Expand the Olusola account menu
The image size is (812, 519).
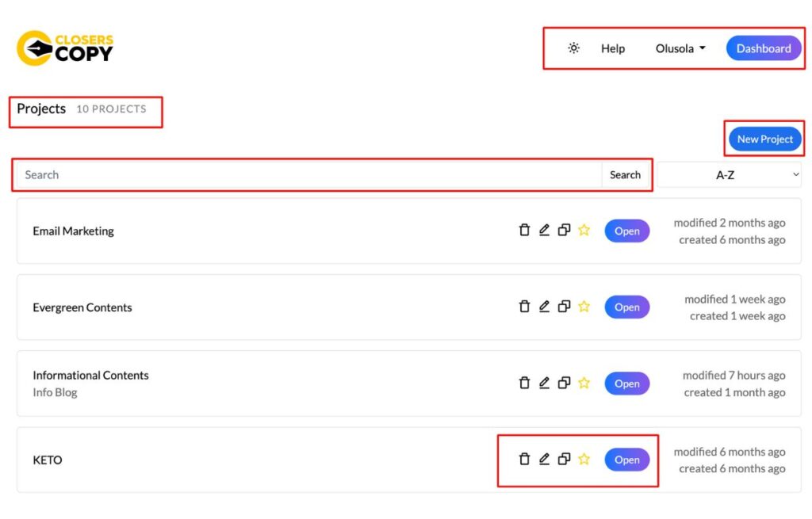680,48
